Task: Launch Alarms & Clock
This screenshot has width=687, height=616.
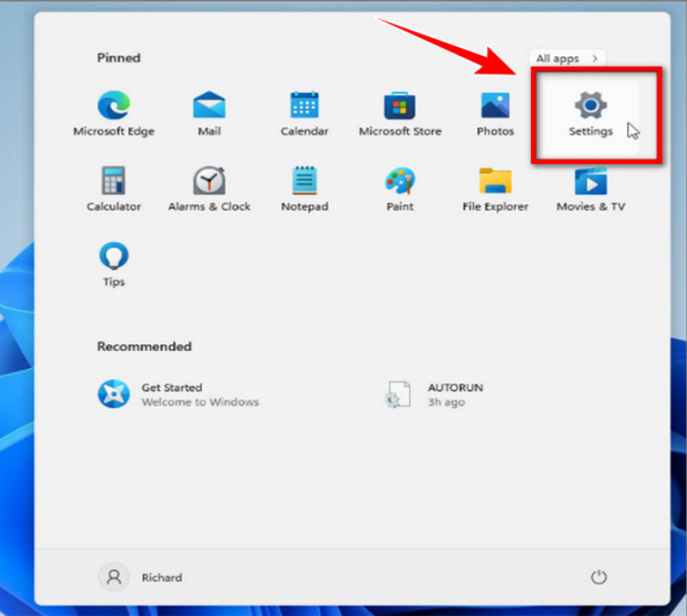Action: coord(209,188)
